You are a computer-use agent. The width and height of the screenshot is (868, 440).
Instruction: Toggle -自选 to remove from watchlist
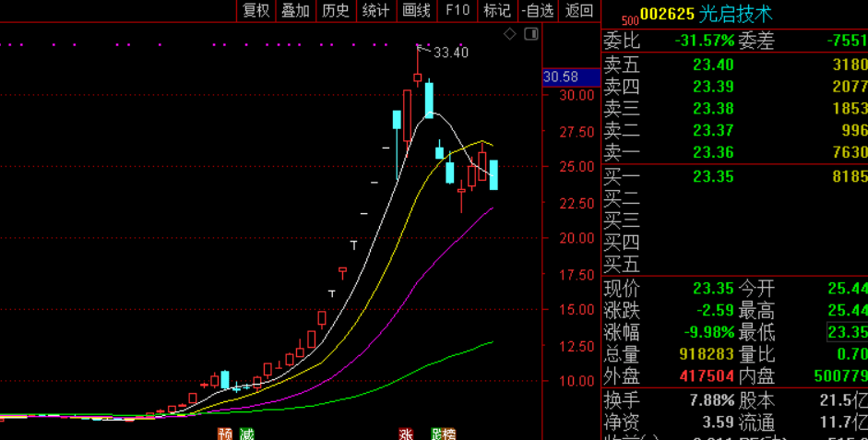538,11
